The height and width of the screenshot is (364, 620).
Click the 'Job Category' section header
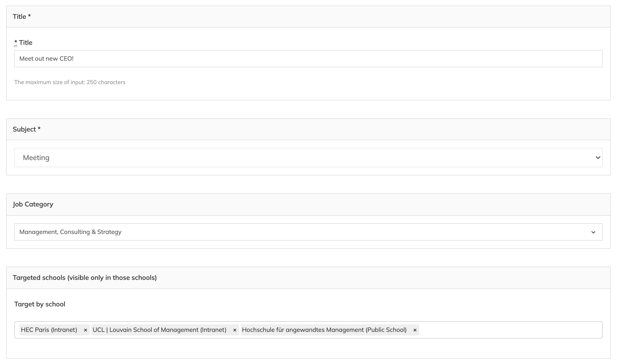(33, 204)
